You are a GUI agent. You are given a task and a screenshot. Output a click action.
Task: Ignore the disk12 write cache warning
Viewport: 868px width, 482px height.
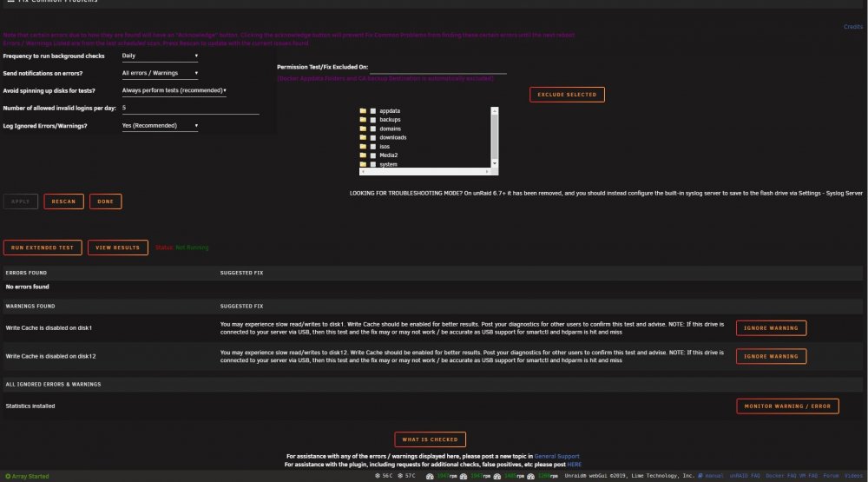771,356
